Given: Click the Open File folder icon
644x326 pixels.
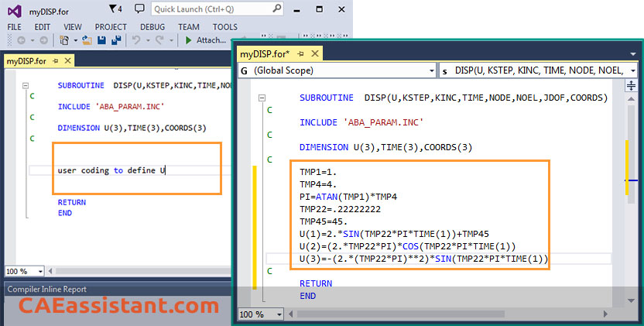Looking at the screenshot, I should click(x=87, y=40).
